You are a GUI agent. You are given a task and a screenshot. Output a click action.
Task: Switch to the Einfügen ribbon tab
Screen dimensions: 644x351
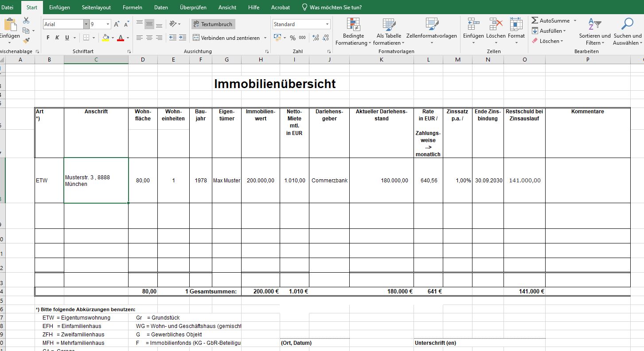59,7
